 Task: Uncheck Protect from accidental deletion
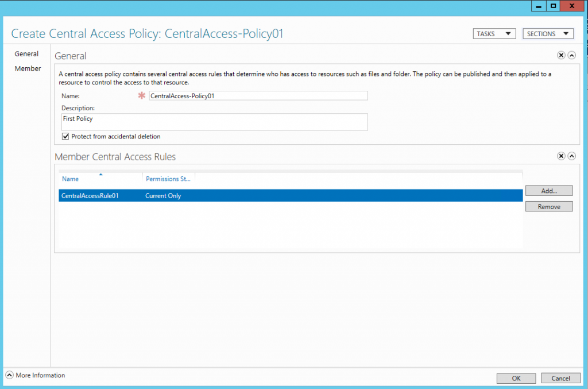tap(65, 136)
